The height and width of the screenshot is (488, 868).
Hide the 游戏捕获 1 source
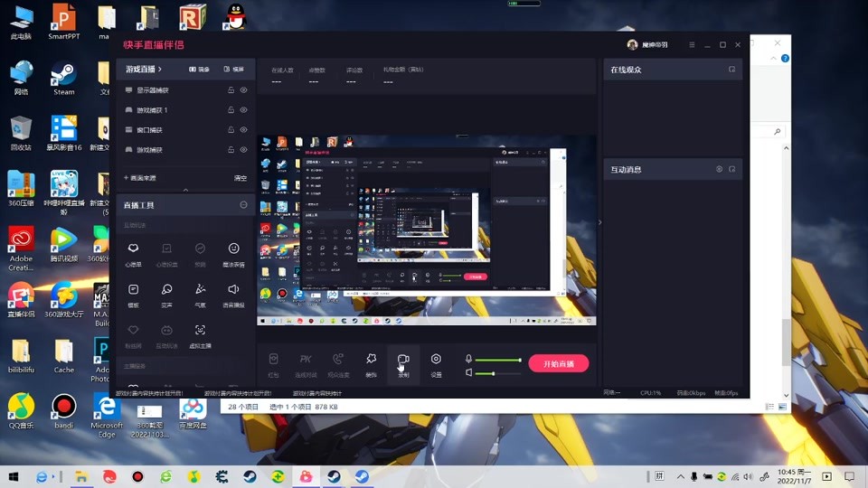point(243,109)
